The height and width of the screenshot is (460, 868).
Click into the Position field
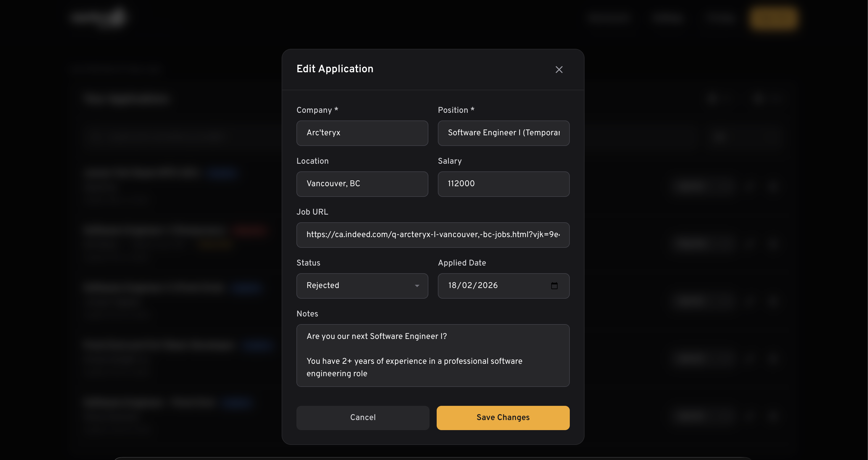coord(504,133)
